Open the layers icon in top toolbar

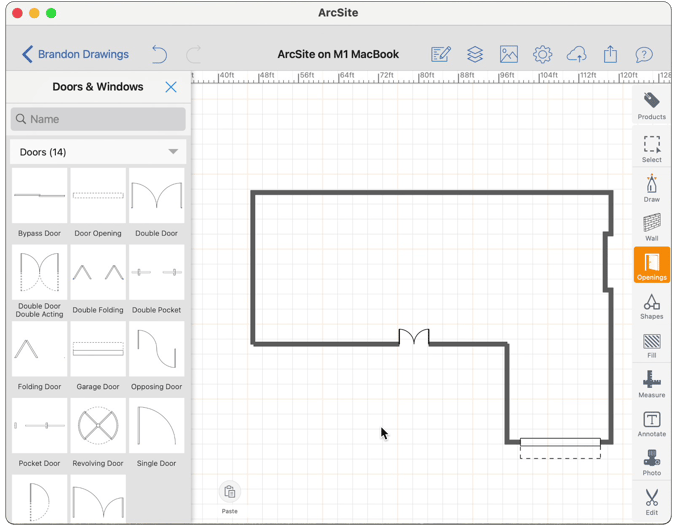point(475,54)
